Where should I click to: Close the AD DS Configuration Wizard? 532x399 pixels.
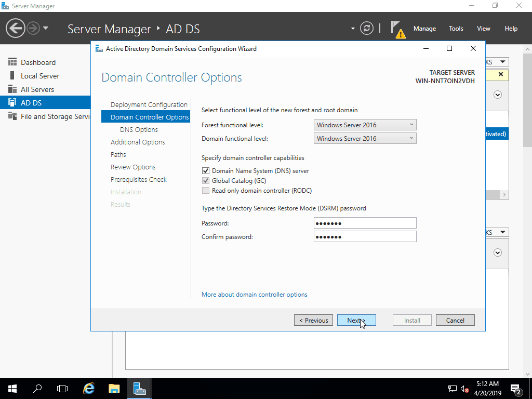pyautogui.click(x=473, y=48)
